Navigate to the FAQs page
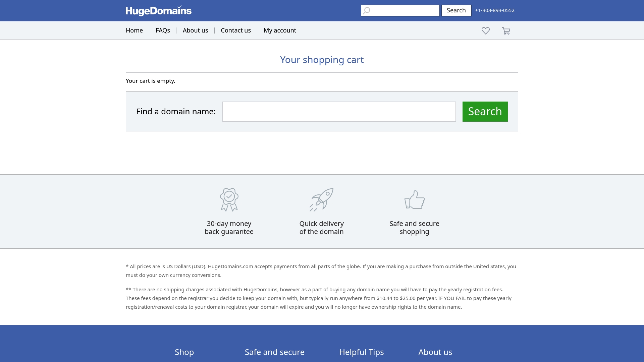This screenshot has height=362, width=644. (163, 30)
